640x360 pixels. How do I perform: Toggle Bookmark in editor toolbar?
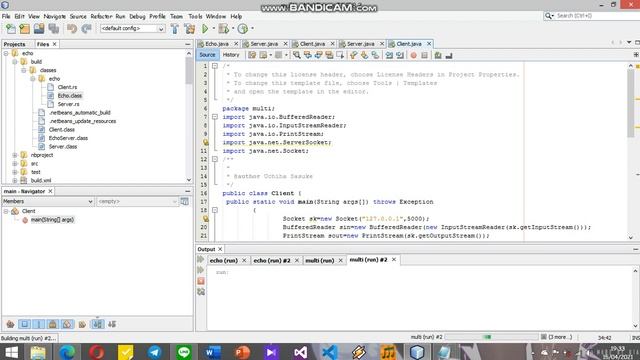[375, 55]
